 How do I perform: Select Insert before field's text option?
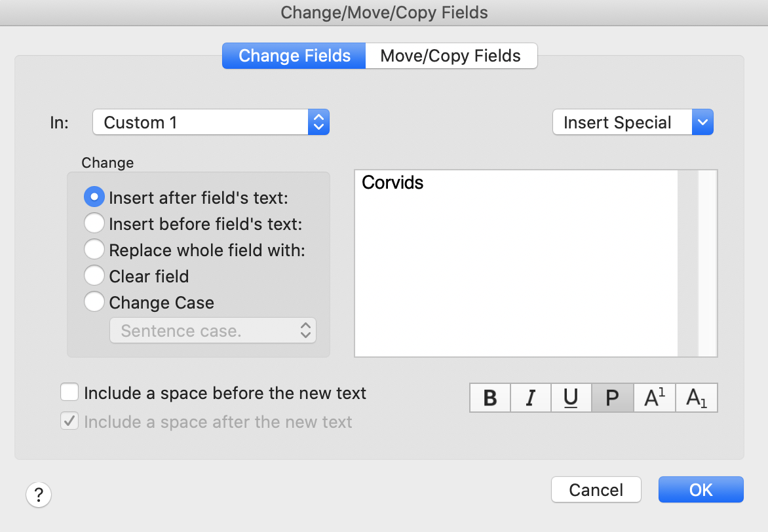click(94, 223)
